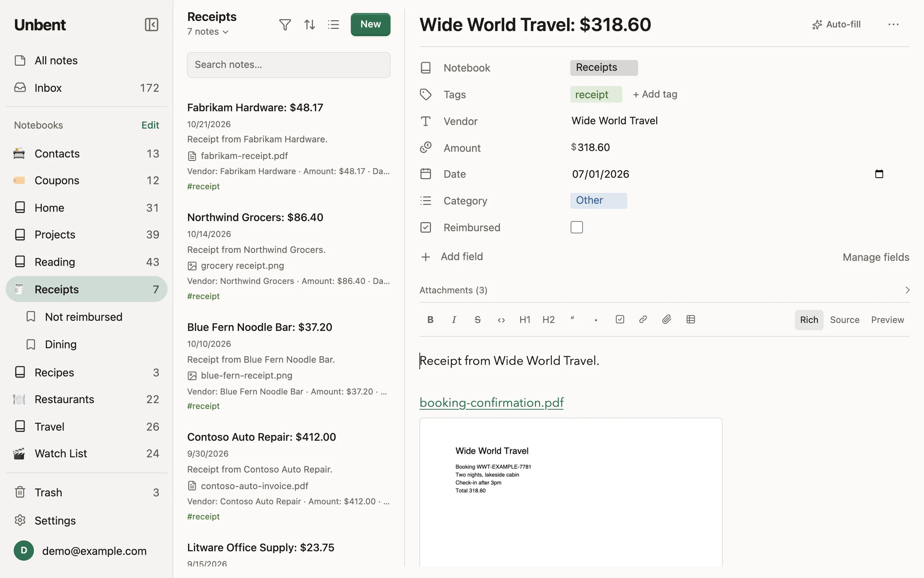Image resolution: width=924 pixels, height=578 pixels.
Task: Open the Inbox section
Action: (87, 88)
